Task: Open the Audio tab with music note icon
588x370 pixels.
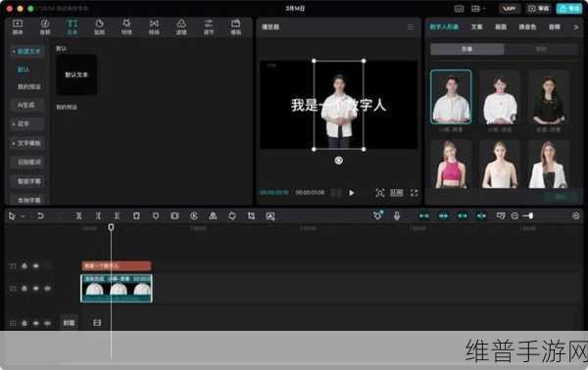Action: coord(45,27)
